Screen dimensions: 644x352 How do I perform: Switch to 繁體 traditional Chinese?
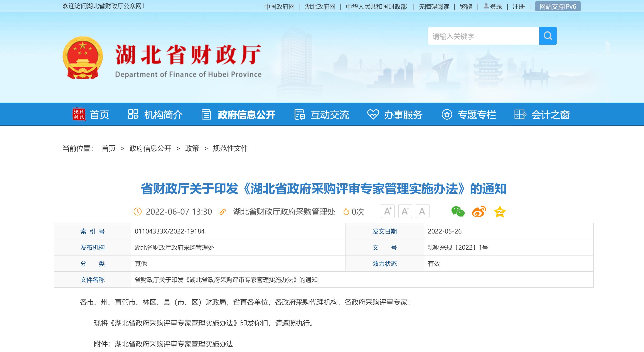(466, 7)
